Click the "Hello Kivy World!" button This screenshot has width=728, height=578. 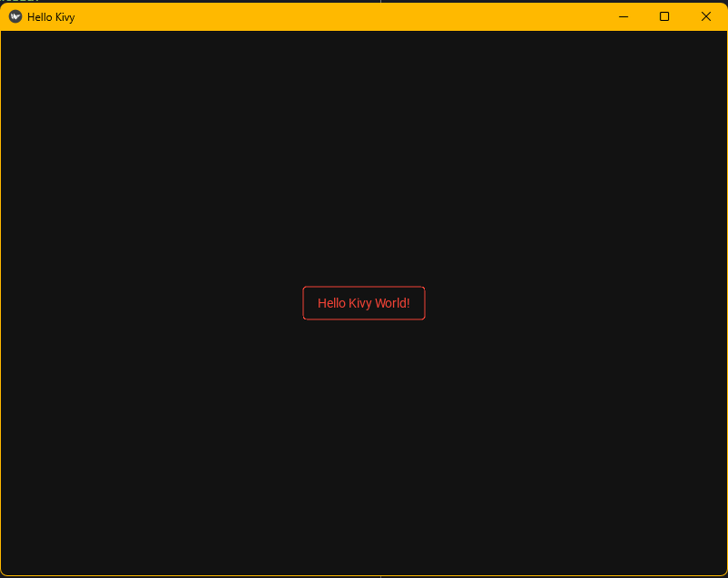coord(363,303)
